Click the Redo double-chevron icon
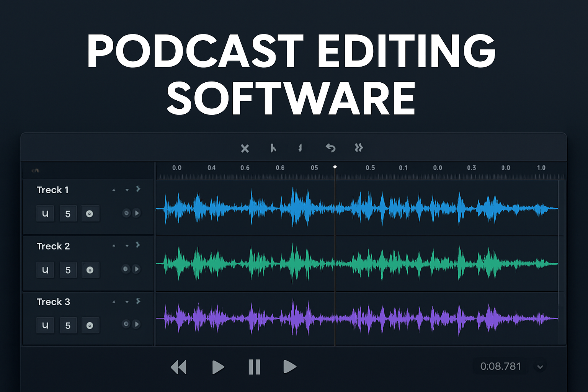This screenshot has width=588, height=392. click(358, 149)
